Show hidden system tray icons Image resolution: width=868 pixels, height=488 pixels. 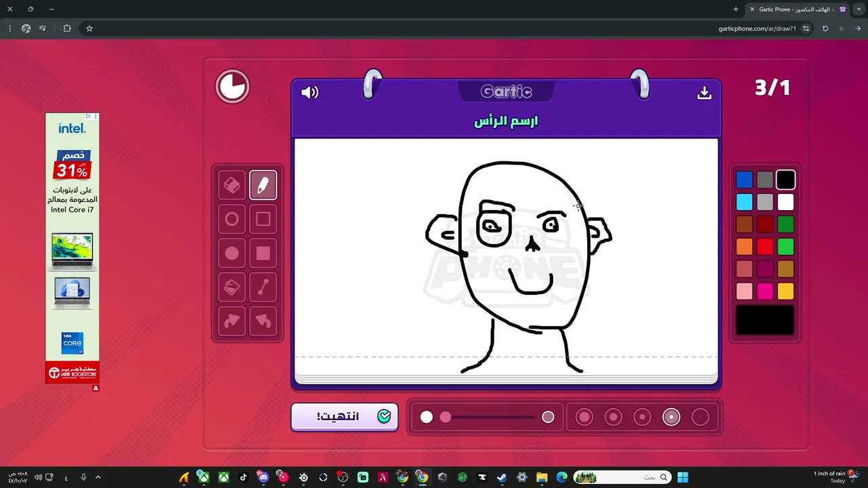point(98,477)
